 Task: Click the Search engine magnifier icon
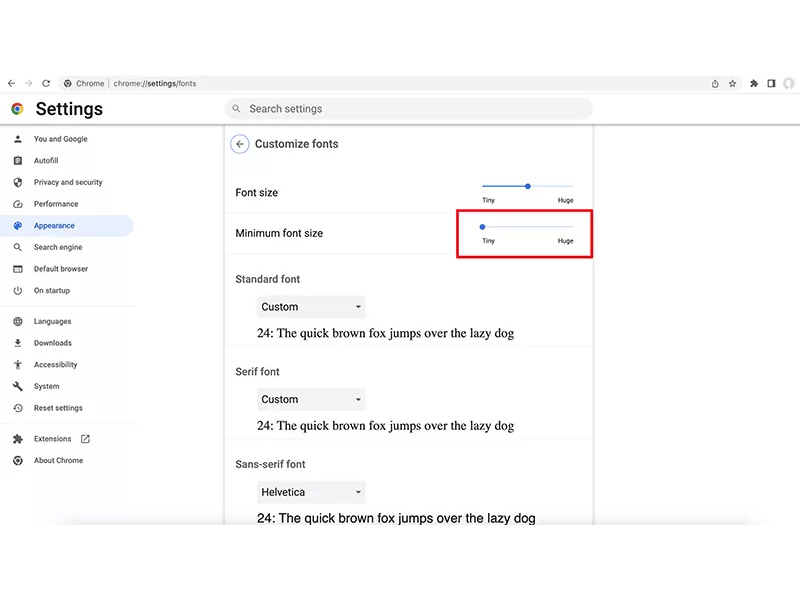tap(18, 247)
